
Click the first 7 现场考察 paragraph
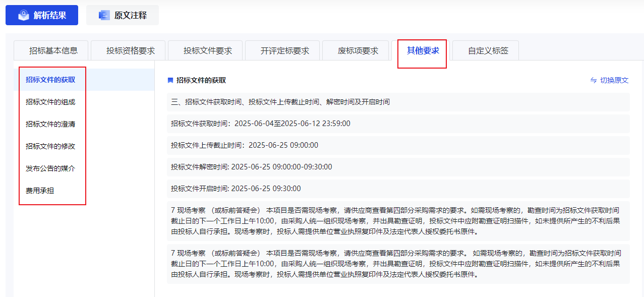coord(398,221)
